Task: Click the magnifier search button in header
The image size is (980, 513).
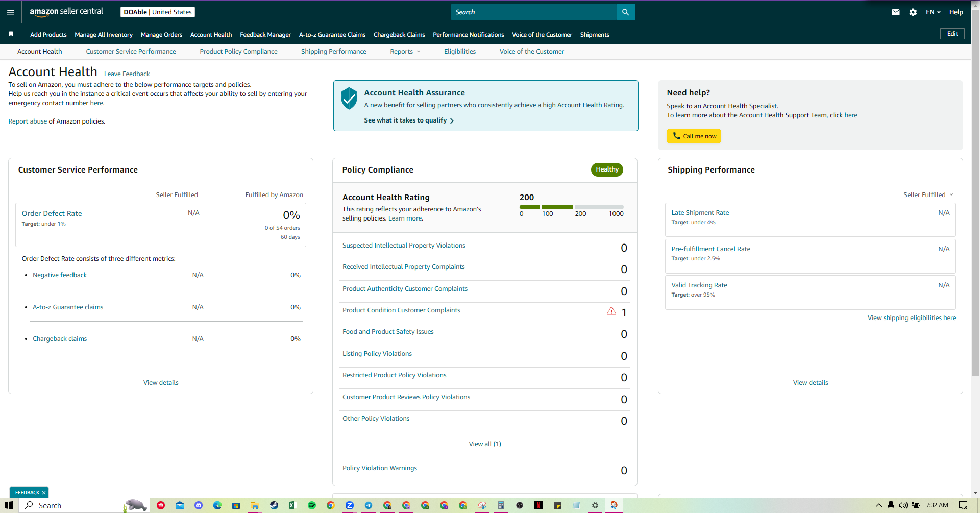Action: pos(625,12)
